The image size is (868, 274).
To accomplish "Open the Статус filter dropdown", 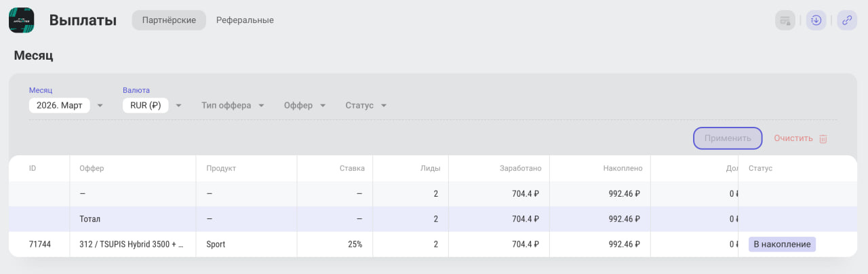I will [x=366, y=106].
